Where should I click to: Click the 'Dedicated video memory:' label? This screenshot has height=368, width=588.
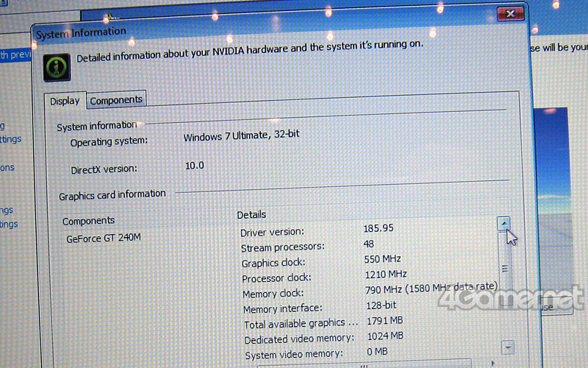(299, 339)
